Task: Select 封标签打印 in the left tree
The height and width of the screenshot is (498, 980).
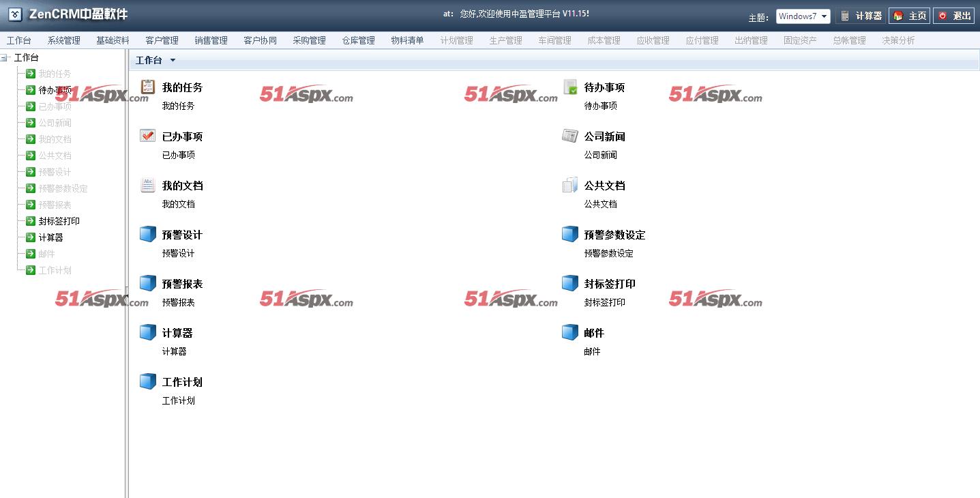Action: (x=59, y=221)
